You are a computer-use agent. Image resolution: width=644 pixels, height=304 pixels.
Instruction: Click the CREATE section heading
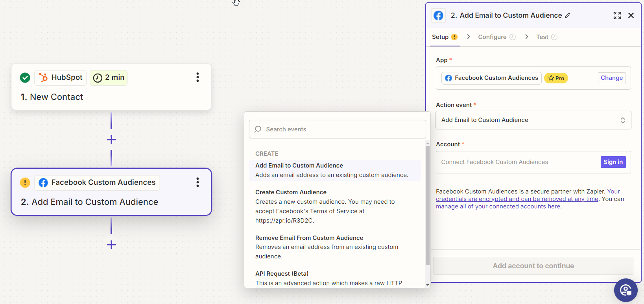tap(267, 154)
